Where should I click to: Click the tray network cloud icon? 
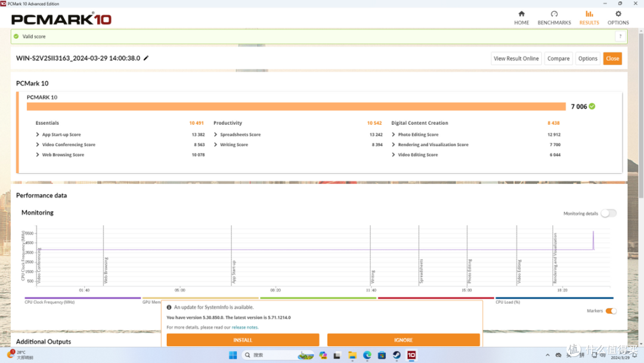558,355
